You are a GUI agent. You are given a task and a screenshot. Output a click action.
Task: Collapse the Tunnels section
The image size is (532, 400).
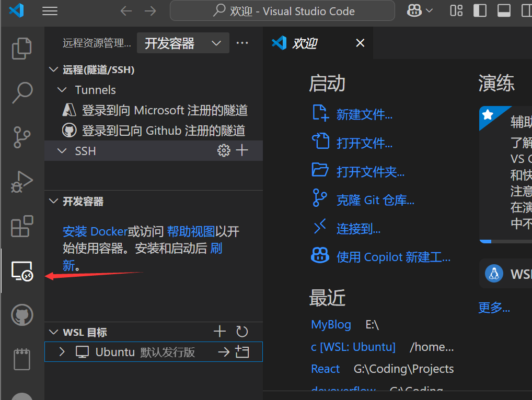[x=62, y=89]
